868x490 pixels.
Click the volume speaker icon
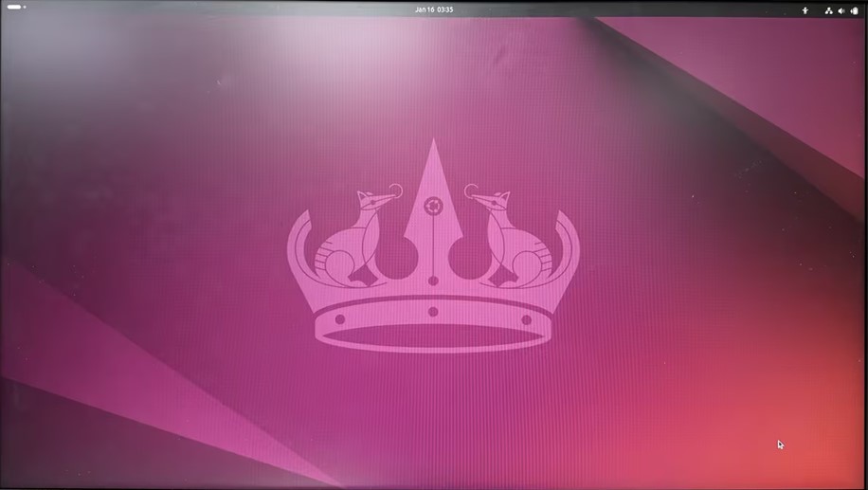[841, 10]
